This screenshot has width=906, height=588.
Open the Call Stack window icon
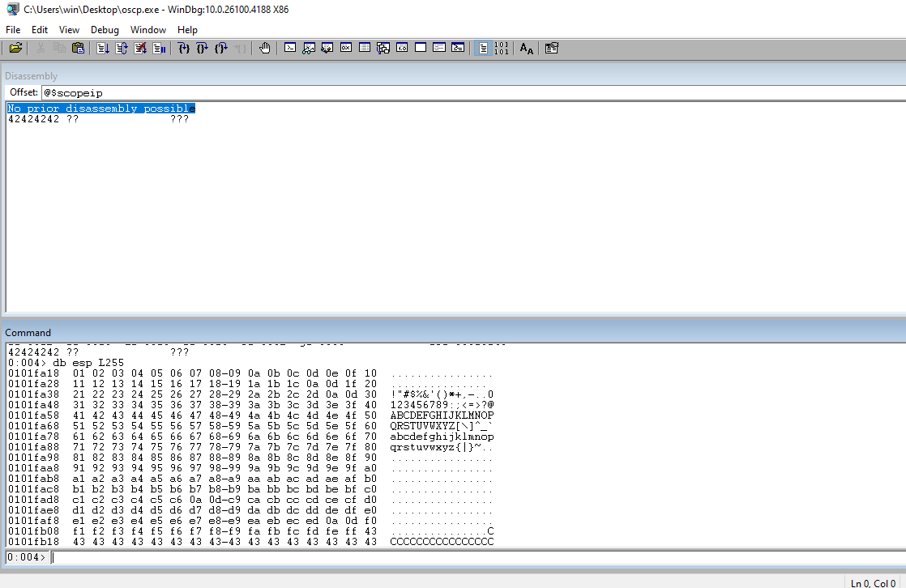383,49
